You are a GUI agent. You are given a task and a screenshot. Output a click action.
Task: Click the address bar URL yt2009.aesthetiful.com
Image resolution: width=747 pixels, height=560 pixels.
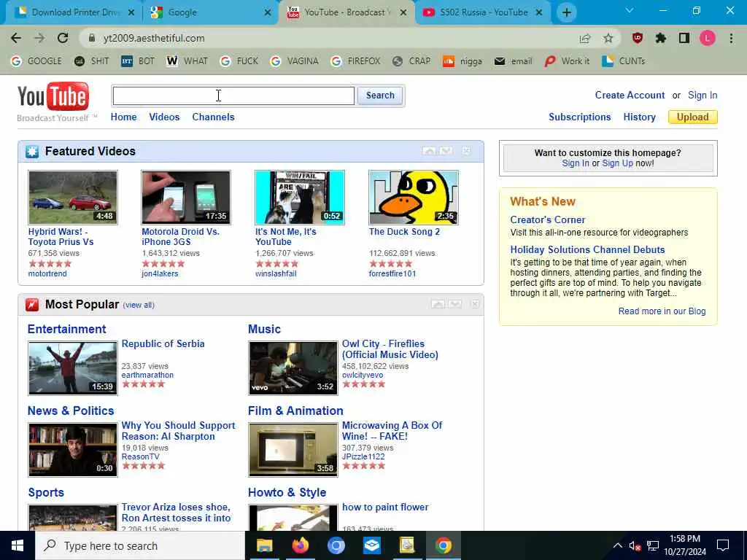(x=154, y=38)
